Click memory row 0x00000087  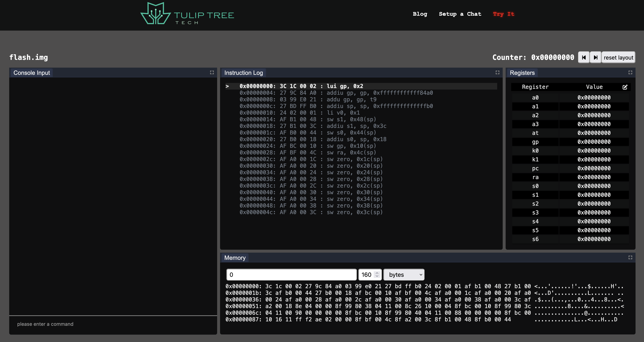click(422, 320)
